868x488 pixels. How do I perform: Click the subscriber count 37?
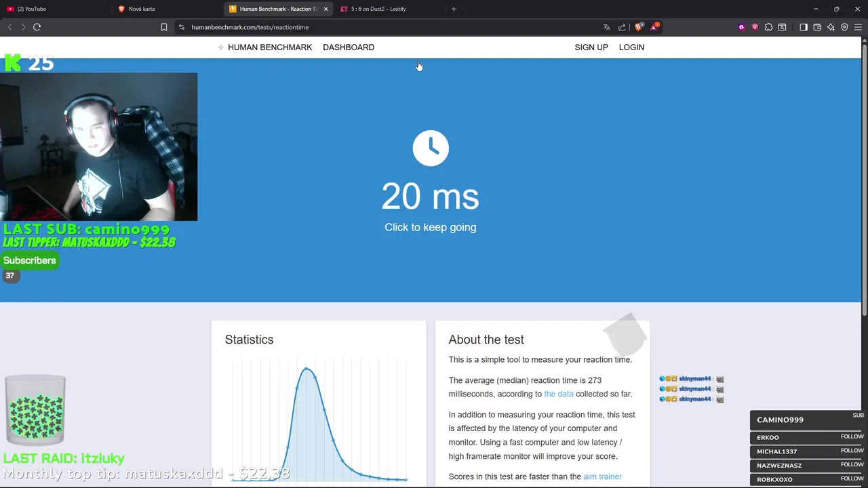(9, 276)
